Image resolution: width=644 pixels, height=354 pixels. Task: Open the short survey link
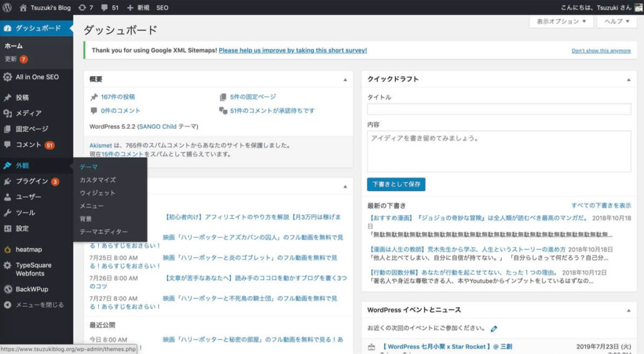(x=293, y=50)
